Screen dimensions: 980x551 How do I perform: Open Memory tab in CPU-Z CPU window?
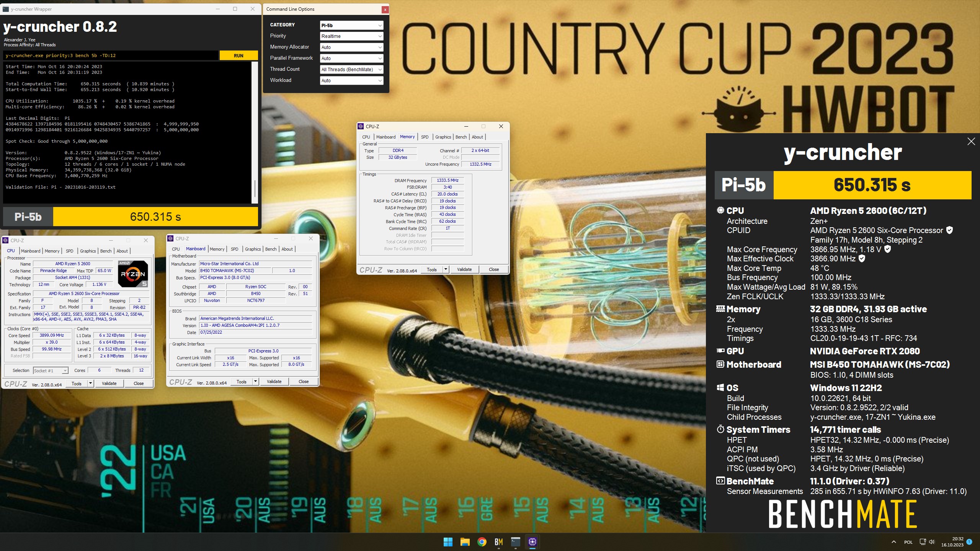coord(52,251)
